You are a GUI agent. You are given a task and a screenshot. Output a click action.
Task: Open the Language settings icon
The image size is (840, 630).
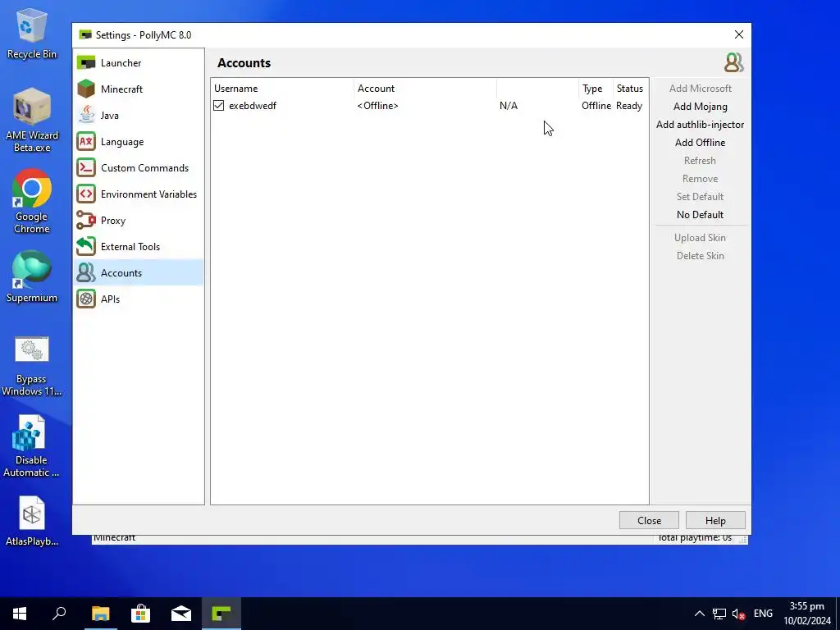point(85,141)
